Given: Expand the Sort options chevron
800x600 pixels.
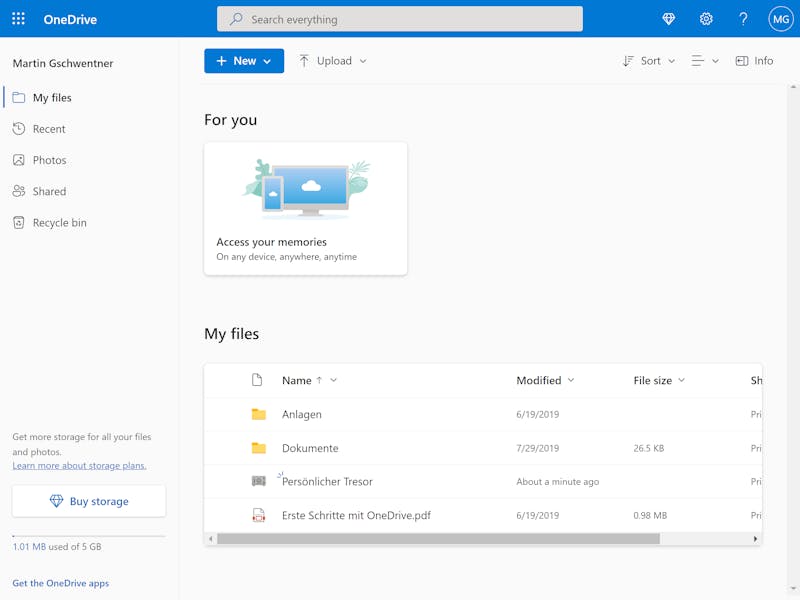Looking at the screenshot, I should coord(671,61).
